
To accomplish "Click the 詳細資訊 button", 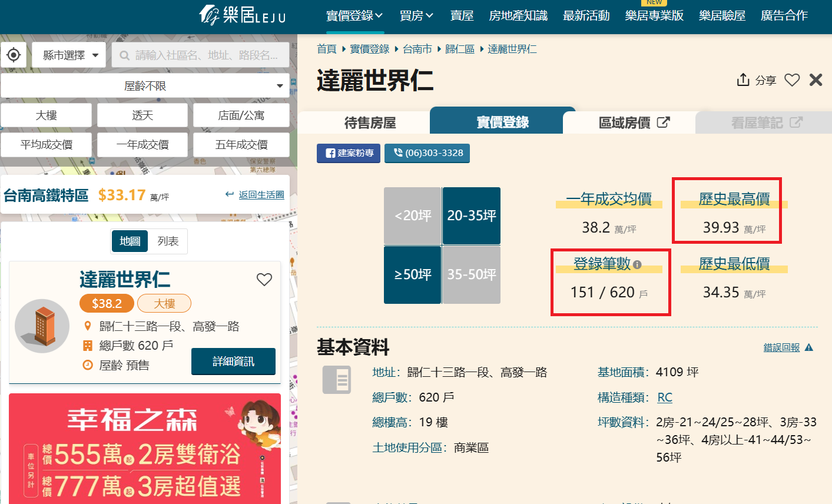I will point(233,361).
